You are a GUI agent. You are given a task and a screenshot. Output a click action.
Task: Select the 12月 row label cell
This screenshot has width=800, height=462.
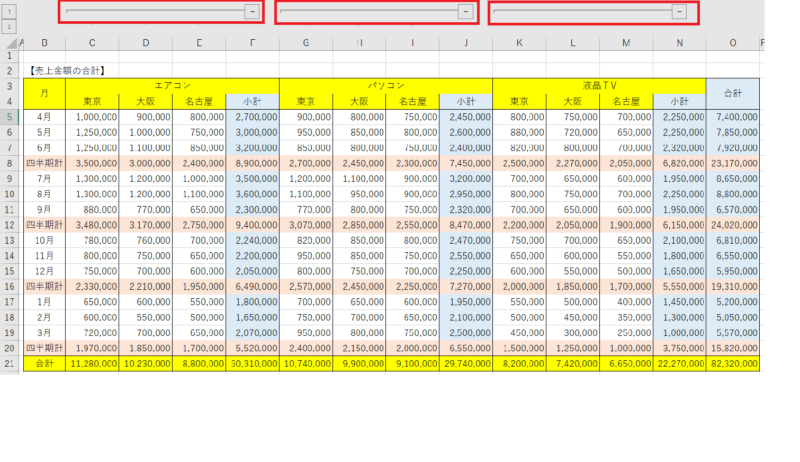click(x=44, y=271)
